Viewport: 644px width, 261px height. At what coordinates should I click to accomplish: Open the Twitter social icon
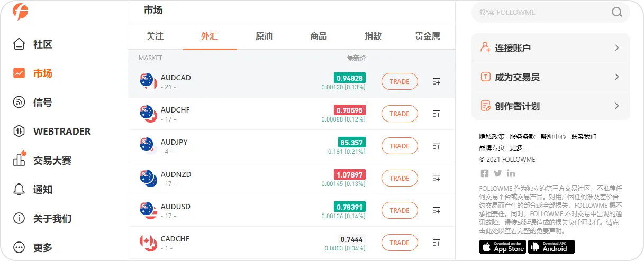pos(498,173)
